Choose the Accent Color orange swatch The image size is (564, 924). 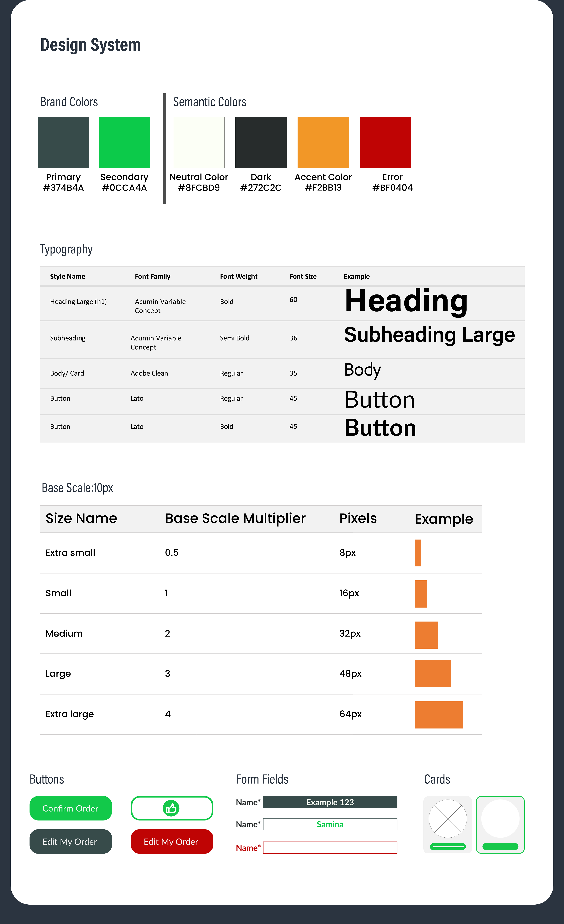pyautogui.click(x=323, y=142)
